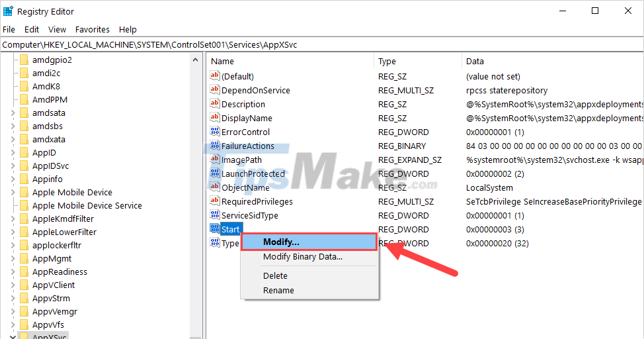Select the Description value icon
Screen dimensions: 644x339
pyautogui.click(x=214, y=104)
